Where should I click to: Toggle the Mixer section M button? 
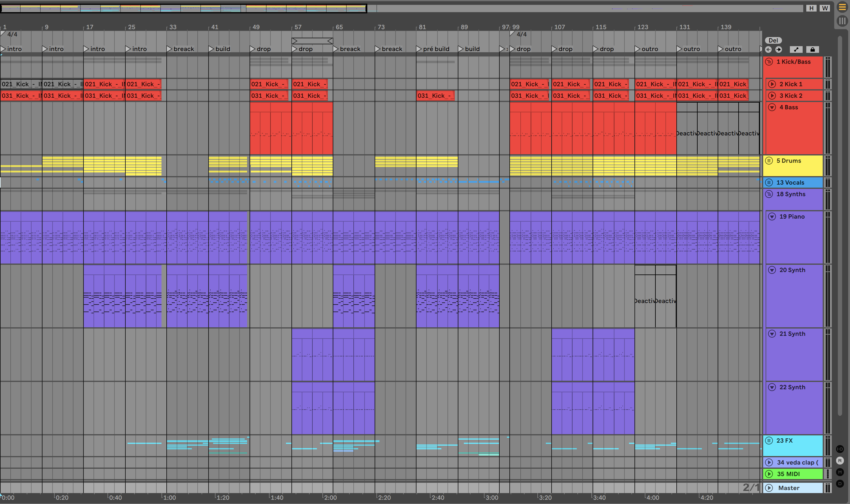(840, 472)
